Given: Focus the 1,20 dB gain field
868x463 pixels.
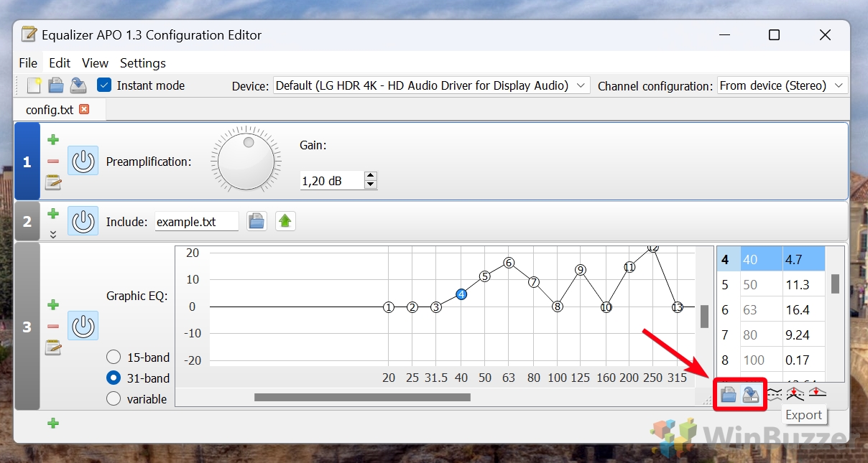Looking at the screenshot, I should 332,181.
